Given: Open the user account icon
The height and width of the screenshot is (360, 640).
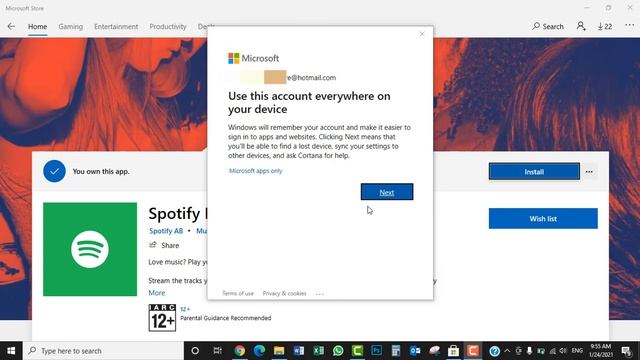Looking at the screenshot, I should [x=581, y=27].
